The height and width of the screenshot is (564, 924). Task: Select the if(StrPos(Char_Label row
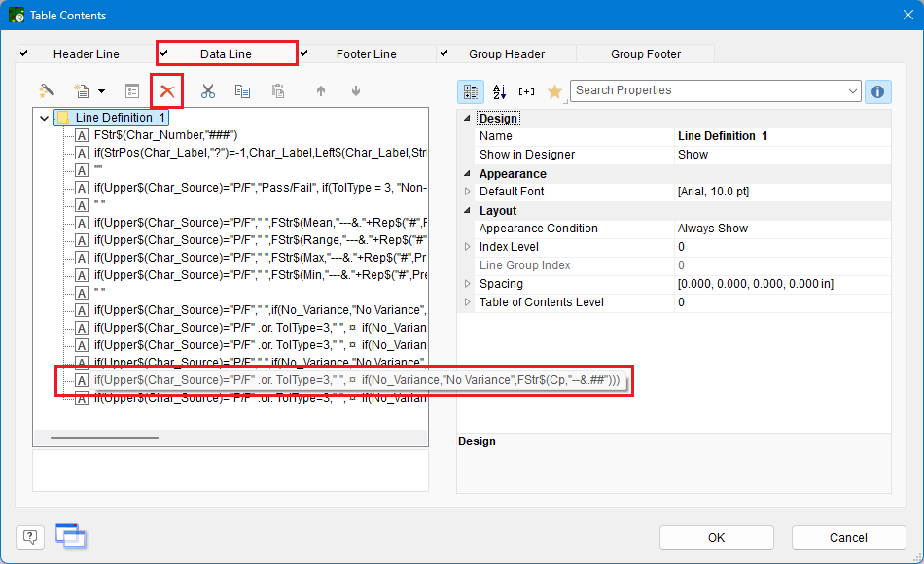[260, 153]
